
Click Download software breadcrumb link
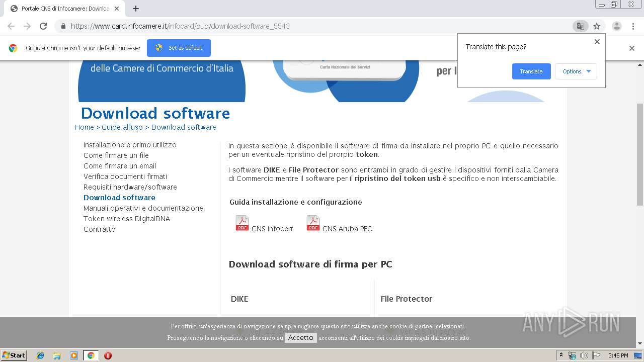point(184,127)
